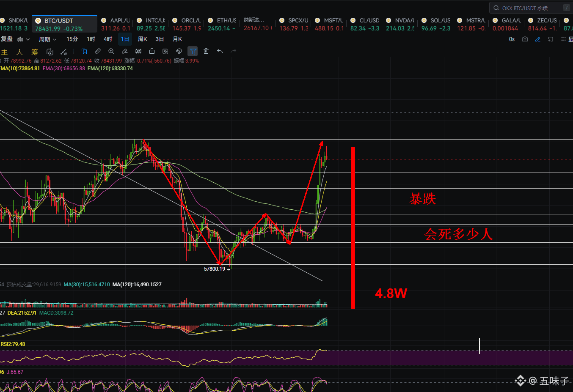
Task: Open the CL/USD ticker tab
Action: [x=364, y=24]
